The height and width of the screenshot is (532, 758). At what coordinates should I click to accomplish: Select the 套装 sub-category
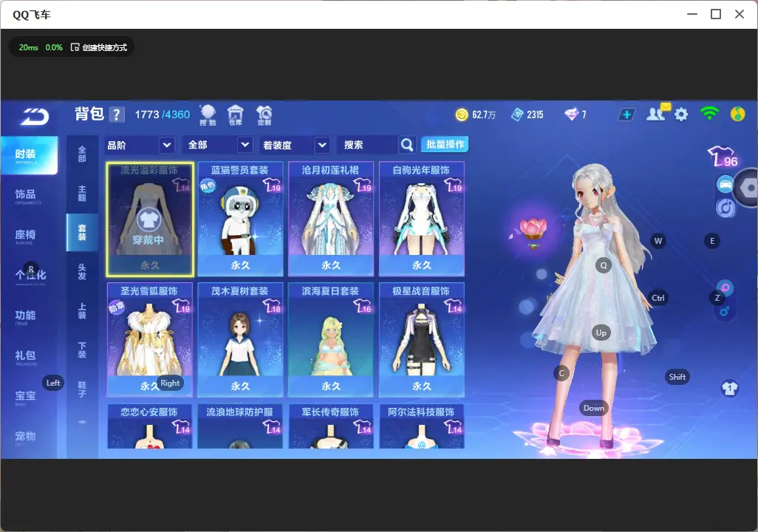[x=82, y=232]
